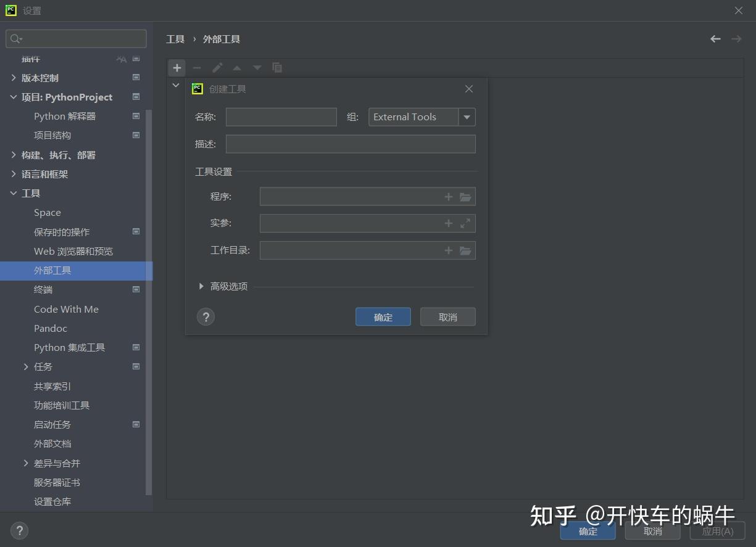This screenshot has width=756, height=547.
Task: Move tool up using the up arrow icon
Action: (x=237, y=68)
